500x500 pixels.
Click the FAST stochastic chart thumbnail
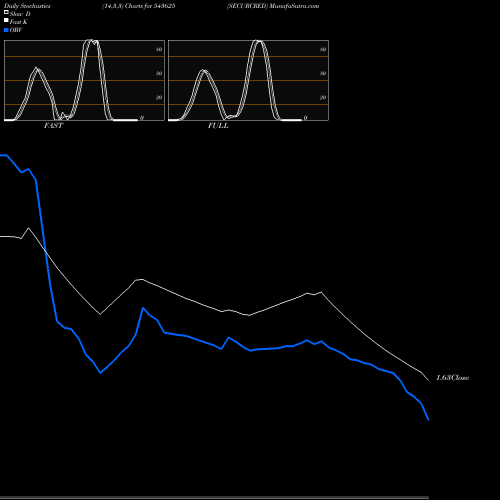pos(84,80)
